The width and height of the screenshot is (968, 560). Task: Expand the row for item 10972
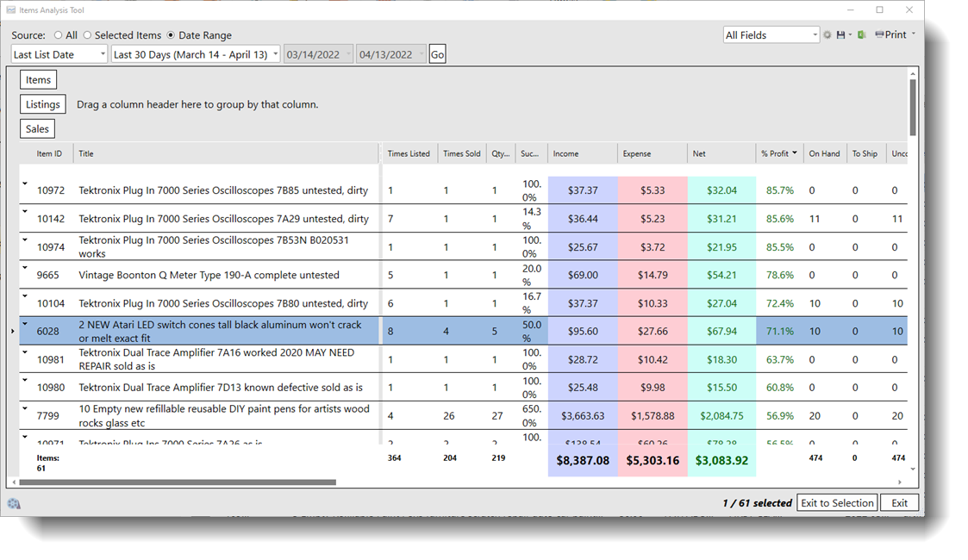pyautogui.click(x=25, y=183)
